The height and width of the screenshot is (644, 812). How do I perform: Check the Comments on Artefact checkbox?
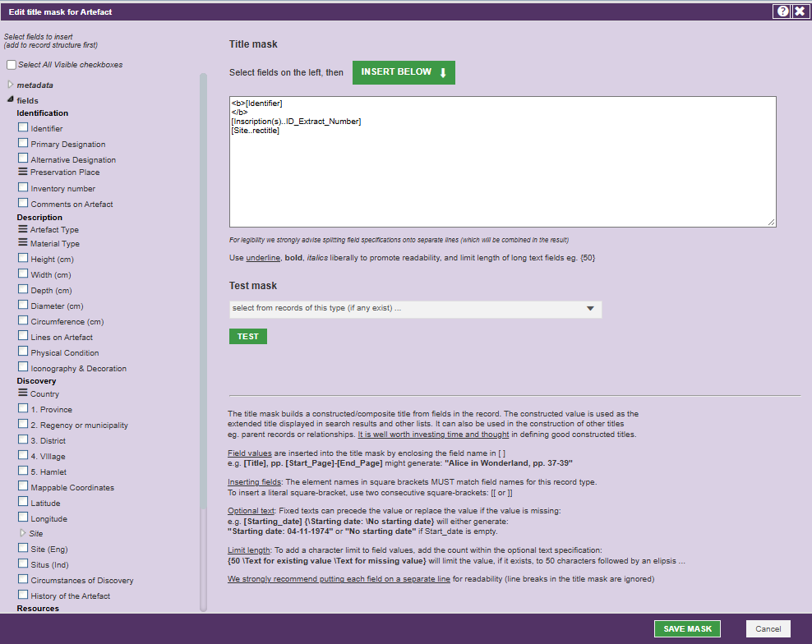23,203
